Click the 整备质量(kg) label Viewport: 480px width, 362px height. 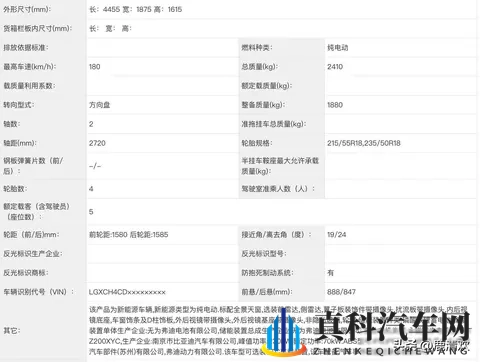coord(263,105)
